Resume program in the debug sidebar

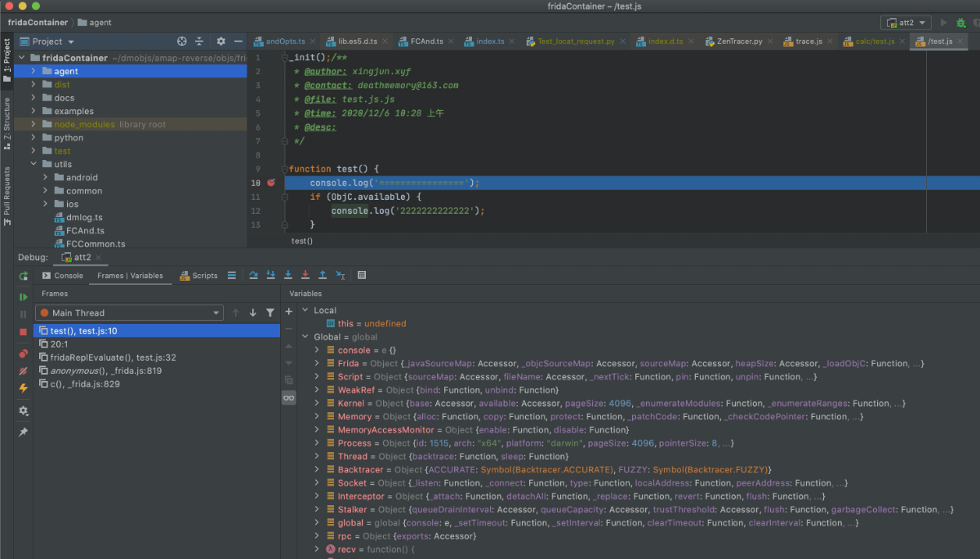tap(23, 296)
